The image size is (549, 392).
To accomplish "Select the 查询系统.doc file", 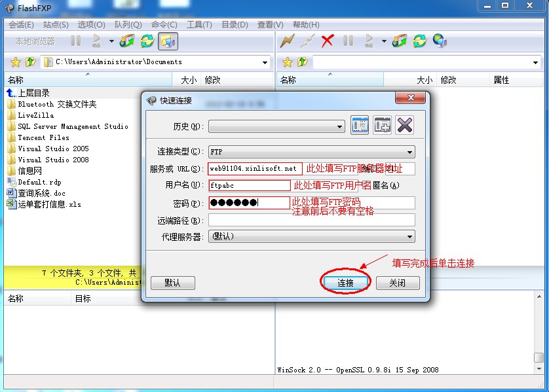I will (x=41, y=193).
